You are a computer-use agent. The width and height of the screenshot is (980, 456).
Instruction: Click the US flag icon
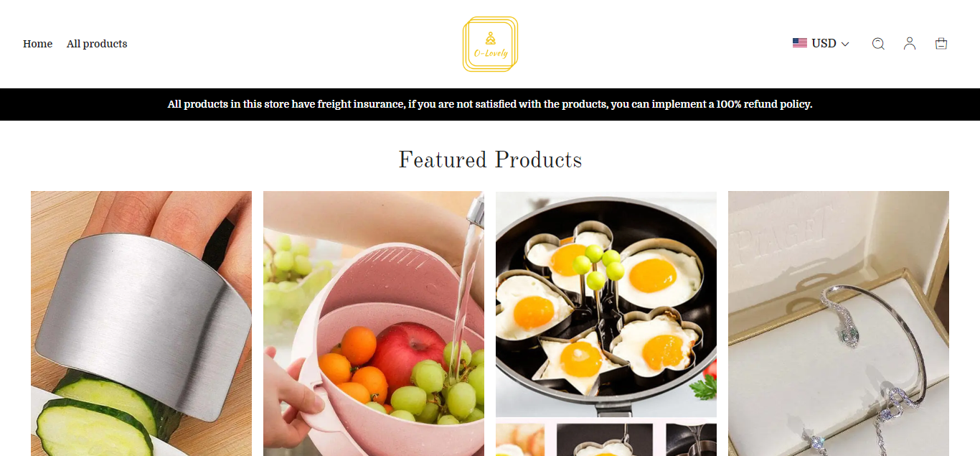coord(800,43)
